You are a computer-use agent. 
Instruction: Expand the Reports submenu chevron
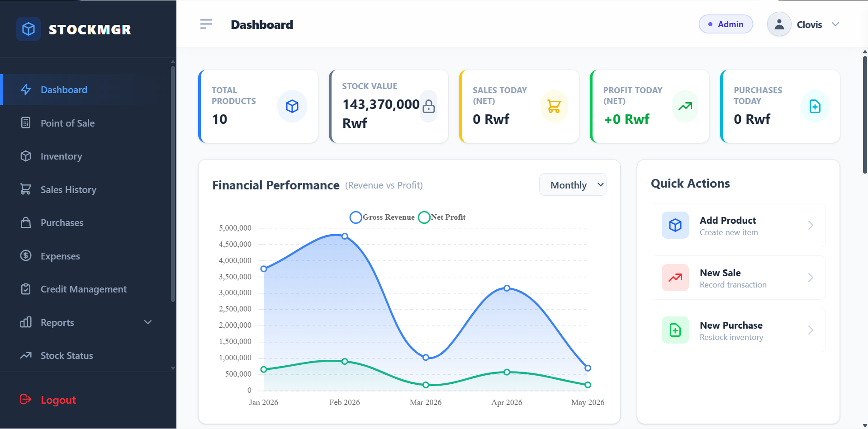[148, 322]
